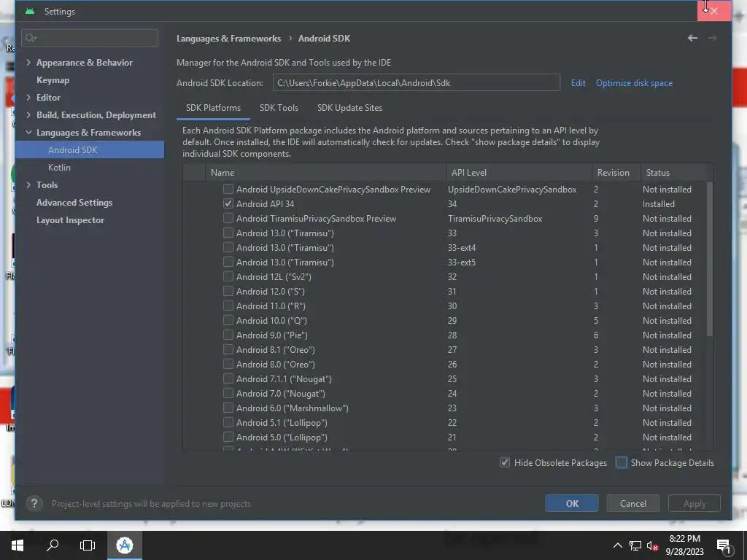Open Windows taskbar search
Screen dimensions: 747x560
pos(53,545)
